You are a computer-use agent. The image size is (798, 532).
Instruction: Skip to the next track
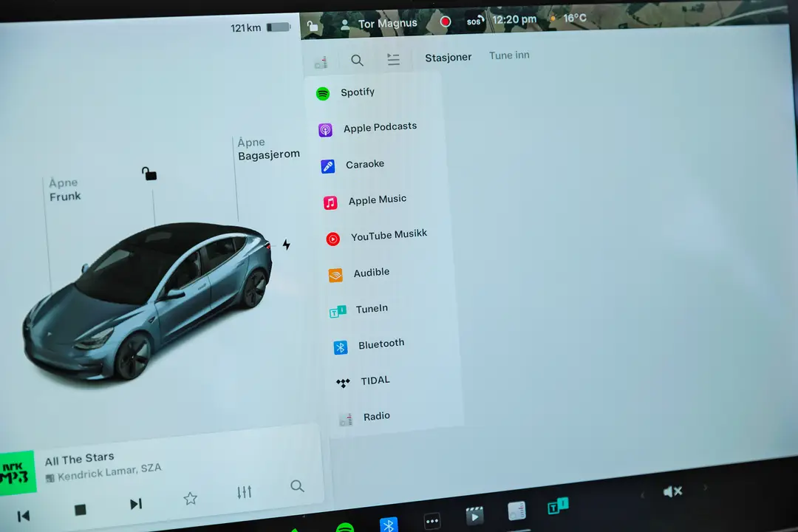(136, 503)
